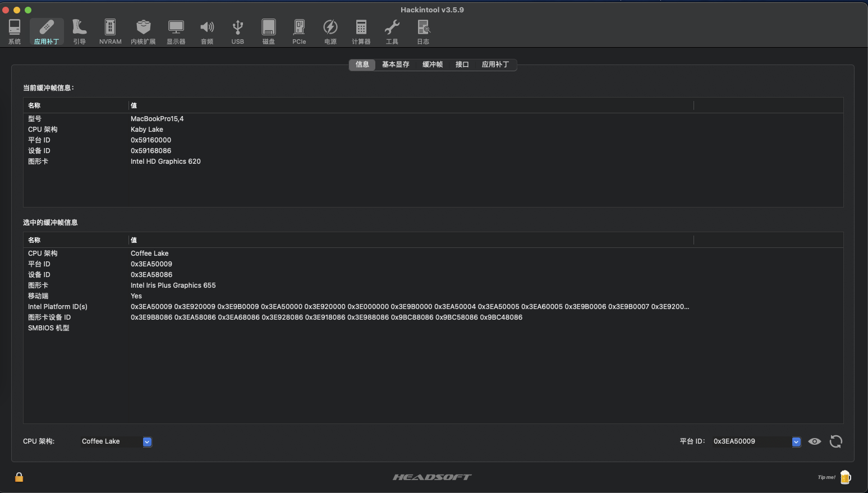Click the 型号 row label
The height and width of the screenshot is (493, 868).
pyautogui.click(x=35, y=119)
